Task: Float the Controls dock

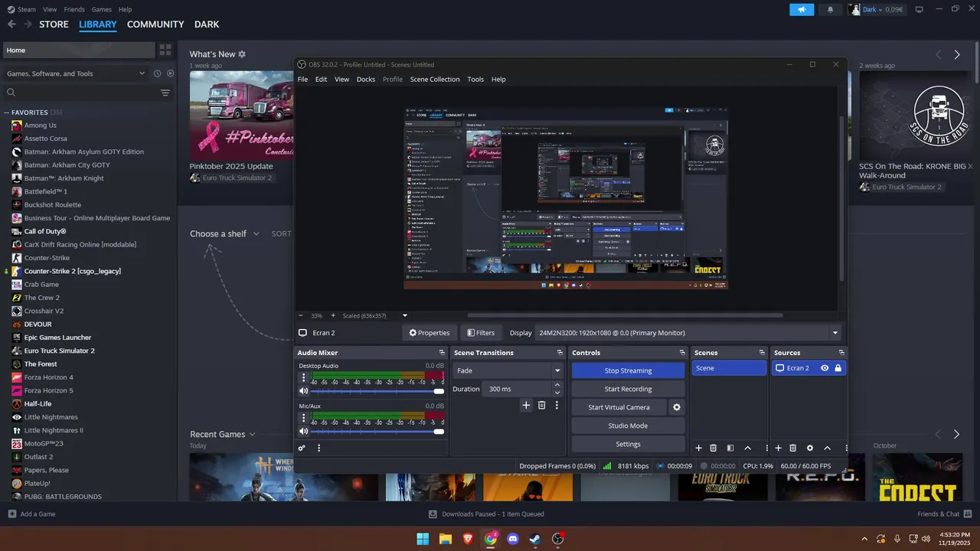Action: (x=682, y=353)
